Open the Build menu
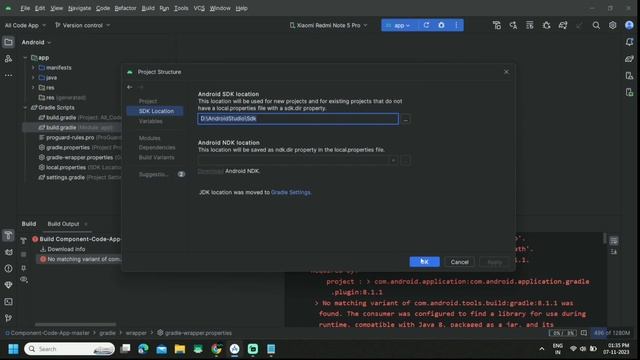This screenshot has height=360, width=640. click(148, 8)
